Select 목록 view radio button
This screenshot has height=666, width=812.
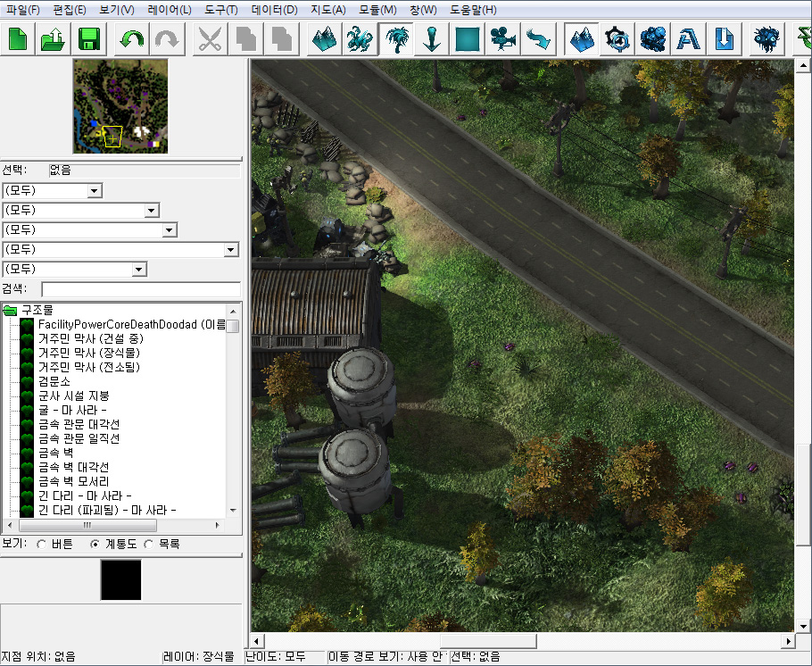[149, 545]
